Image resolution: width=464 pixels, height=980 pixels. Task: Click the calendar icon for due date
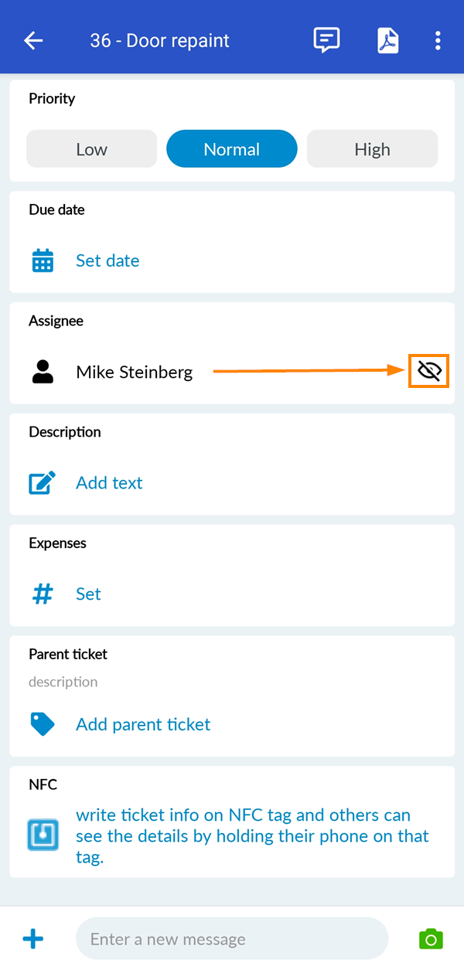(43, 260)
